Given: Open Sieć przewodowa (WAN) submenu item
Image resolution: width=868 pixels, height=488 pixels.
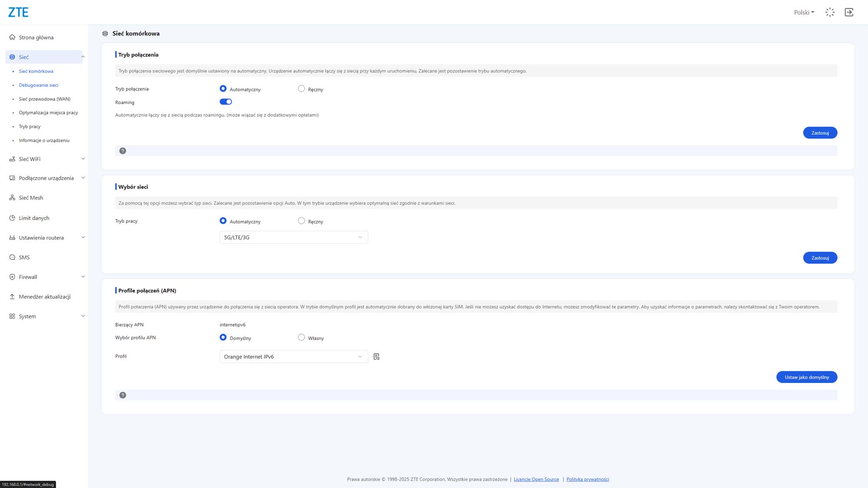Looking at the screenshot, I should coord(45,99).
